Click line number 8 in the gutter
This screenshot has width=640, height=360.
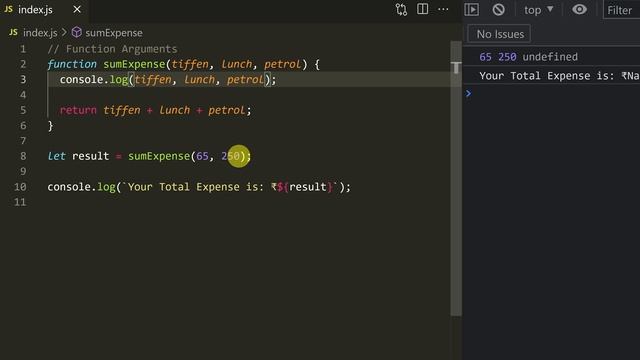(23, 156)
